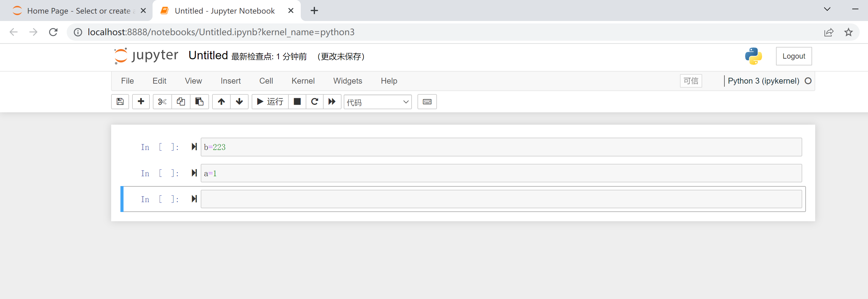Paste cells below icon
The image size is (868, 299).
click(x=199, y=102)
